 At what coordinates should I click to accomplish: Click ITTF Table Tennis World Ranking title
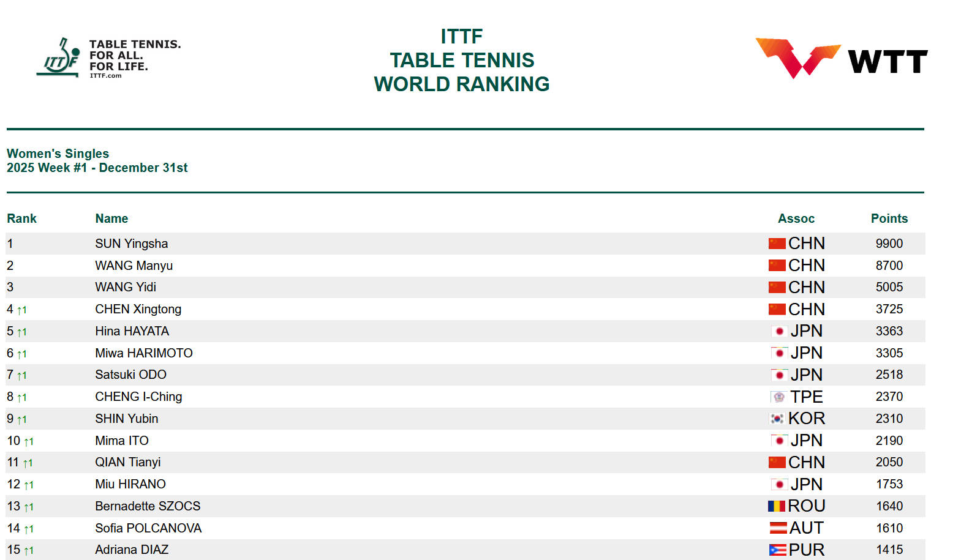[461, 60]
